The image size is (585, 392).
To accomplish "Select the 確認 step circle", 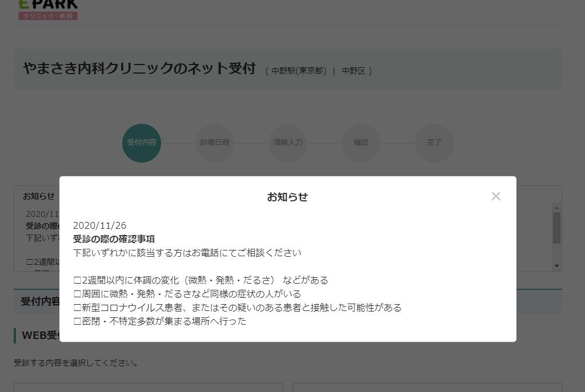I will pos(361,143).
